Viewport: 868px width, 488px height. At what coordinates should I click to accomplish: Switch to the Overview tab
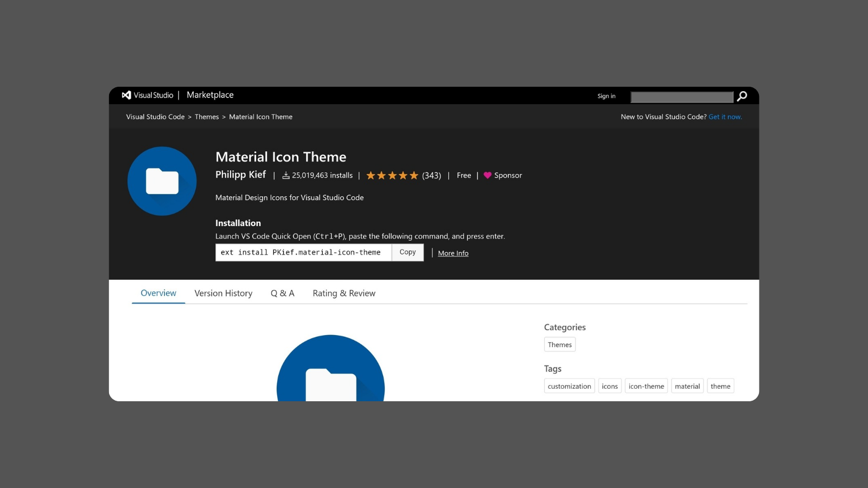[158, 293]
